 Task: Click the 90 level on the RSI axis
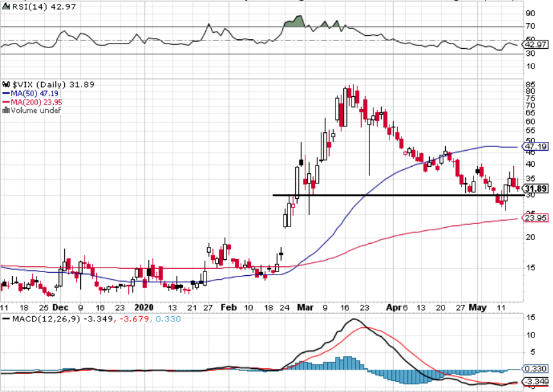[531, 13]
